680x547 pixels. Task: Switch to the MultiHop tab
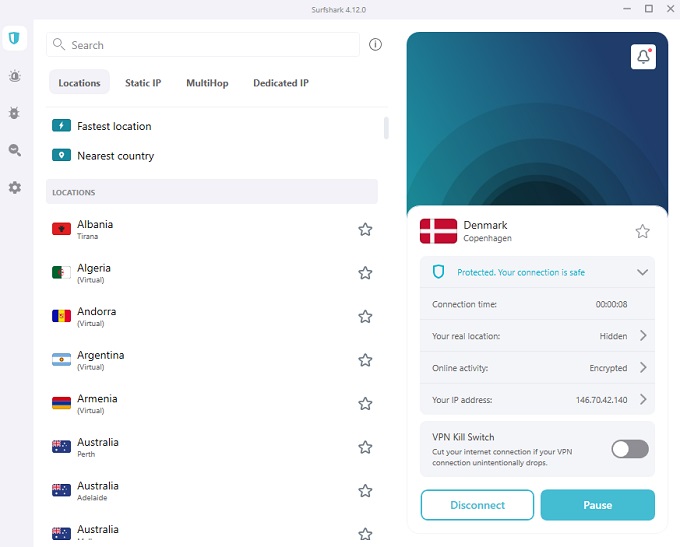[x=207, y=82]
